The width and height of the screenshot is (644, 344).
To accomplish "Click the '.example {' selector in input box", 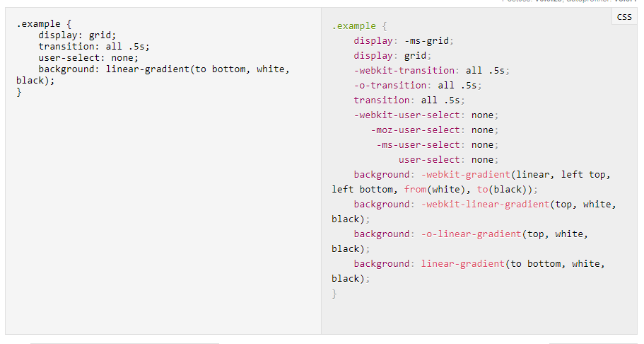I will 44,23.
